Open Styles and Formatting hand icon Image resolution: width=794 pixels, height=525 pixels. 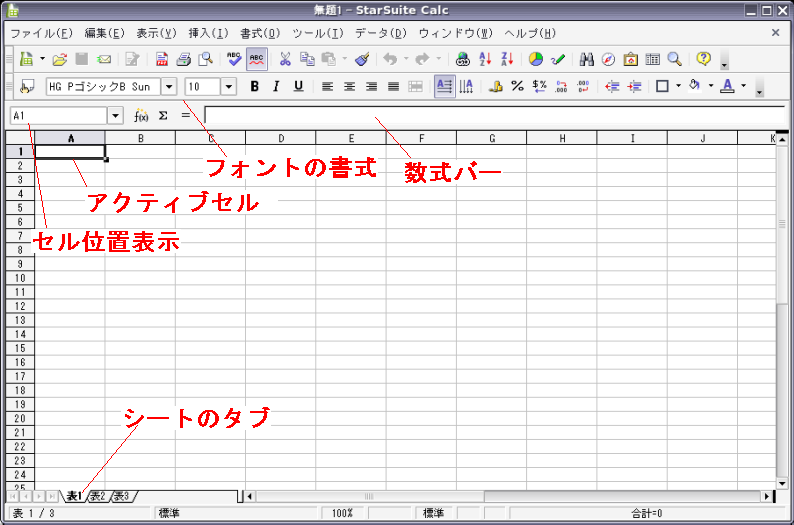(x=27, y=87)
